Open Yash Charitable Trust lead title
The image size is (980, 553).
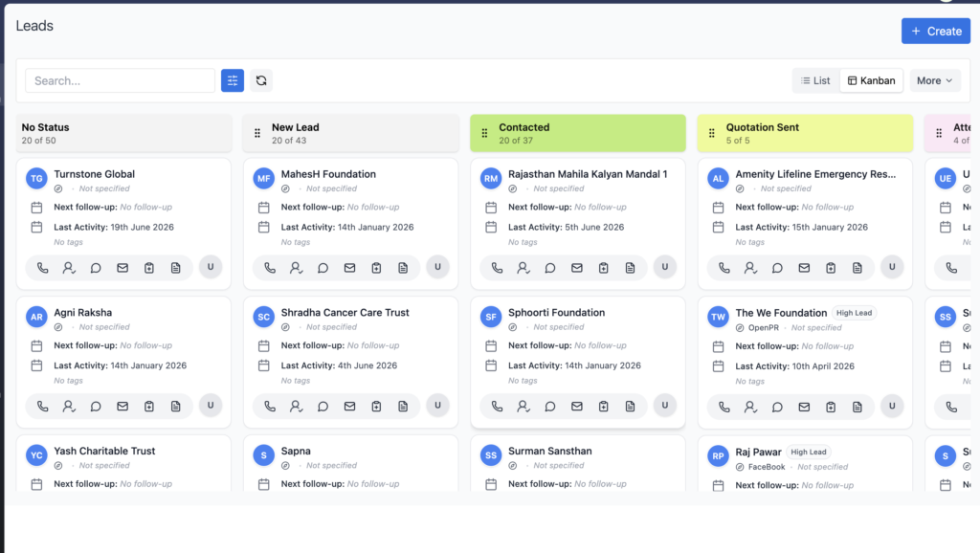pos(104,452)
